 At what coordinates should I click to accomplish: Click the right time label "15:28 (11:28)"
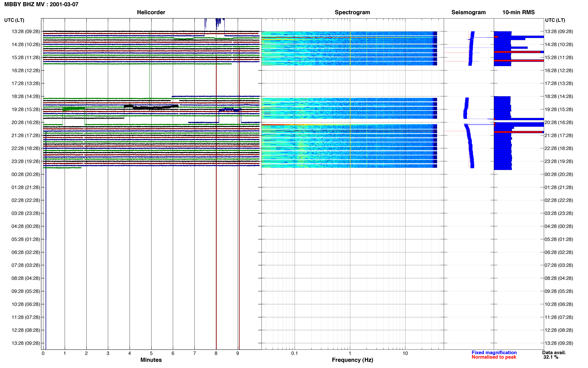pos(559,58)
